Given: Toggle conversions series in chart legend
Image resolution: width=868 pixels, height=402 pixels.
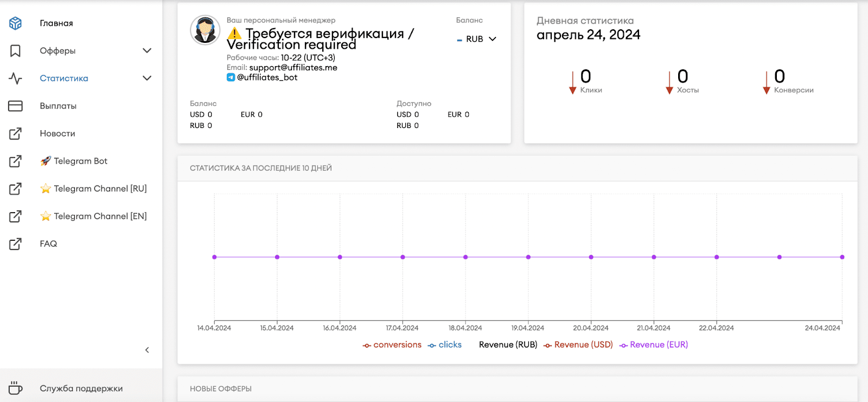Looking at the screenshot, I should coord(392,344).
